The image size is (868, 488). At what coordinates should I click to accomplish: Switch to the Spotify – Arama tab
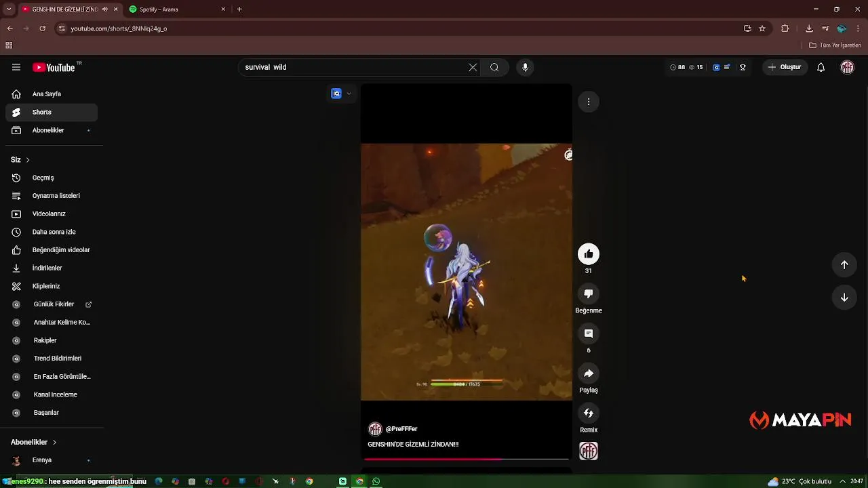[x=178, y=9]
